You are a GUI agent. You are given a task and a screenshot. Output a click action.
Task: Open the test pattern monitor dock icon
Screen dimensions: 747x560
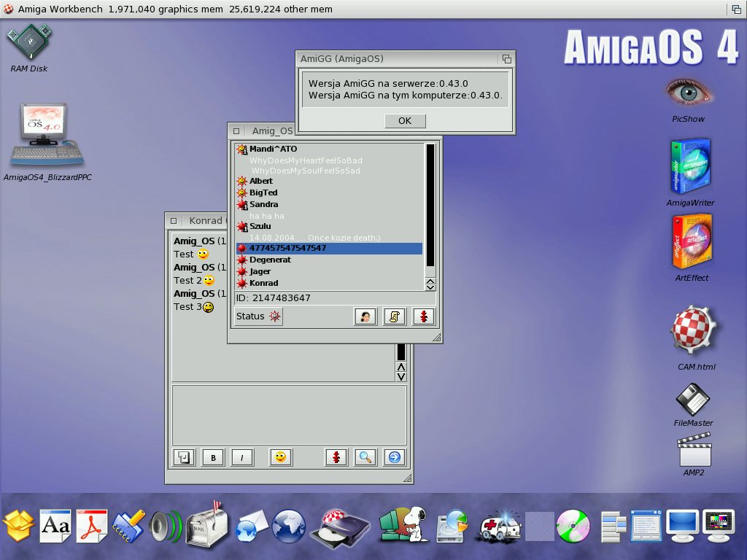tap(719, 526)
